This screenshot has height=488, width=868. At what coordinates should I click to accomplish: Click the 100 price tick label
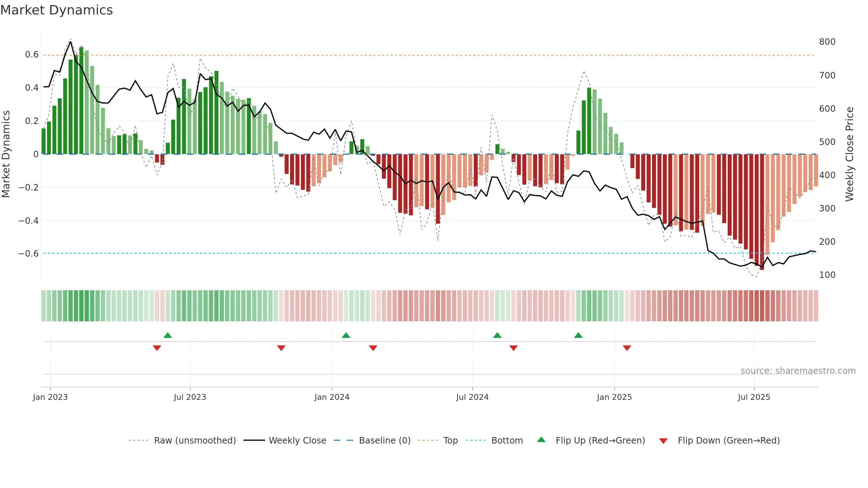tap(827, 275)
